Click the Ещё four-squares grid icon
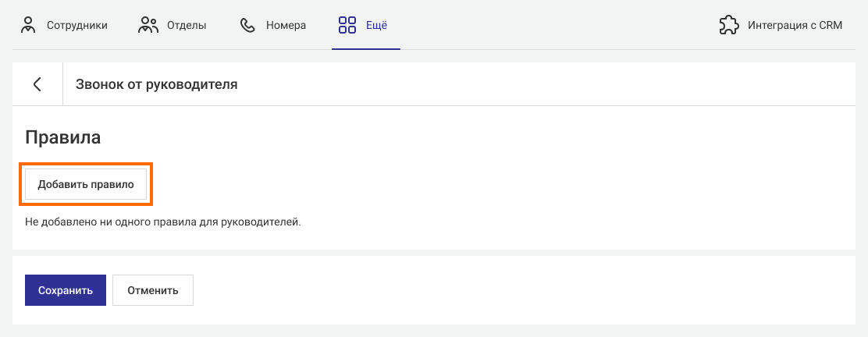Viewport: 868px width, 337px height. [x=347, y=25]
